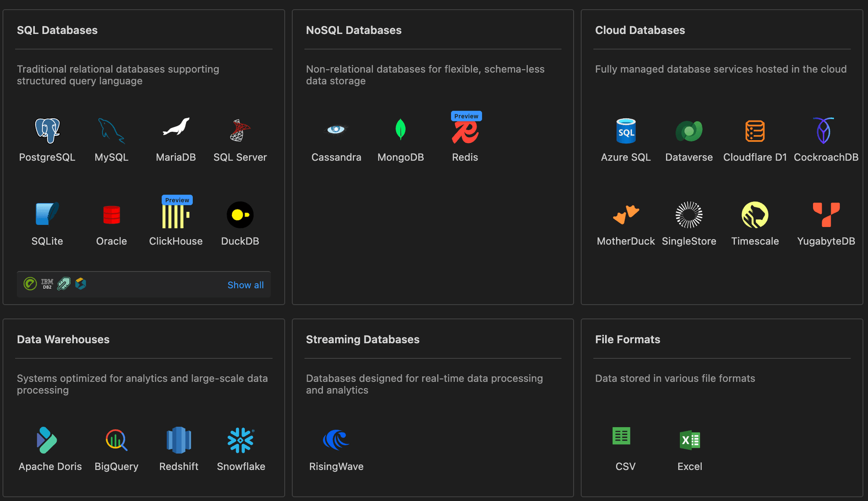Pick the MariaDB seal icon
This screenshot has height=501, width=868.
(x=176, y=127)
